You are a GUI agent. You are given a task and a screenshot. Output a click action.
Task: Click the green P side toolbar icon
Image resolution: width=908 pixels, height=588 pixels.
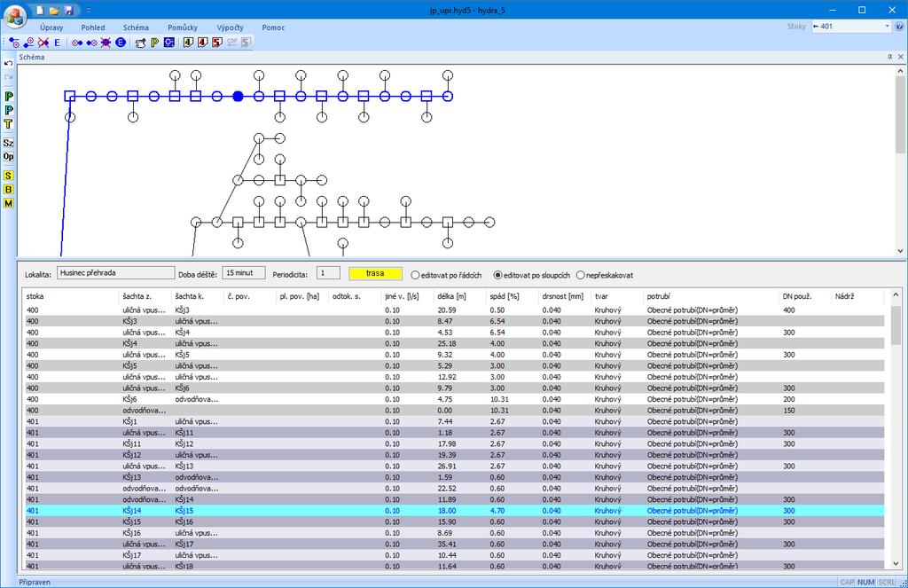point(8,96)
